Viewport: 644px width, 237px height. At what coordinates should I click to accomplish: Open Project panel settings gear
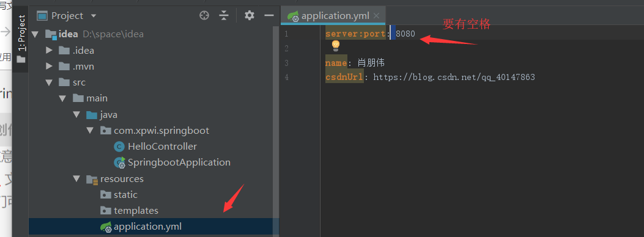pos(250,16)
